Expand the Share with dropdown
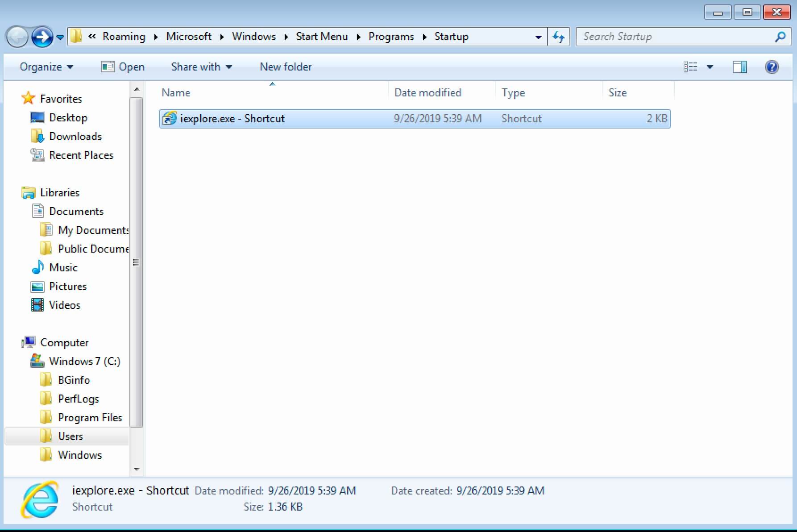The image size is (797, 532). point(201,66)
